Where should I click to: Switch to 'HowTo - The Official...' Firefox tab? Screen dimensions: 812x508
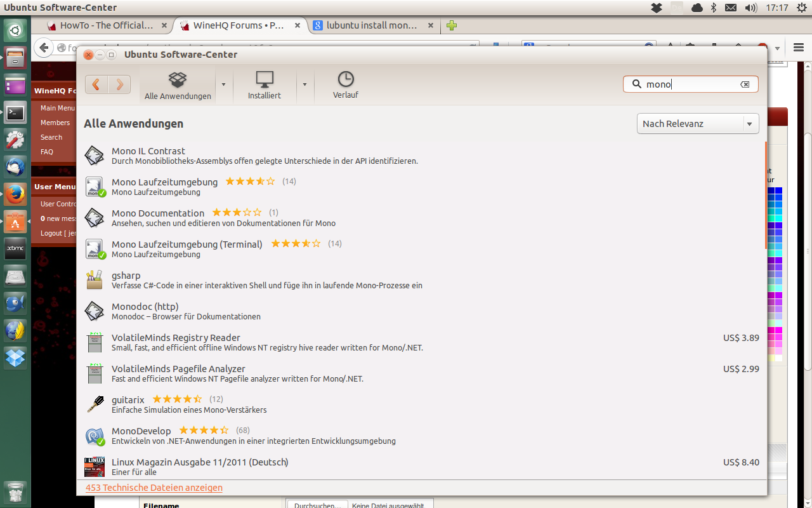(x=107, y=25)
